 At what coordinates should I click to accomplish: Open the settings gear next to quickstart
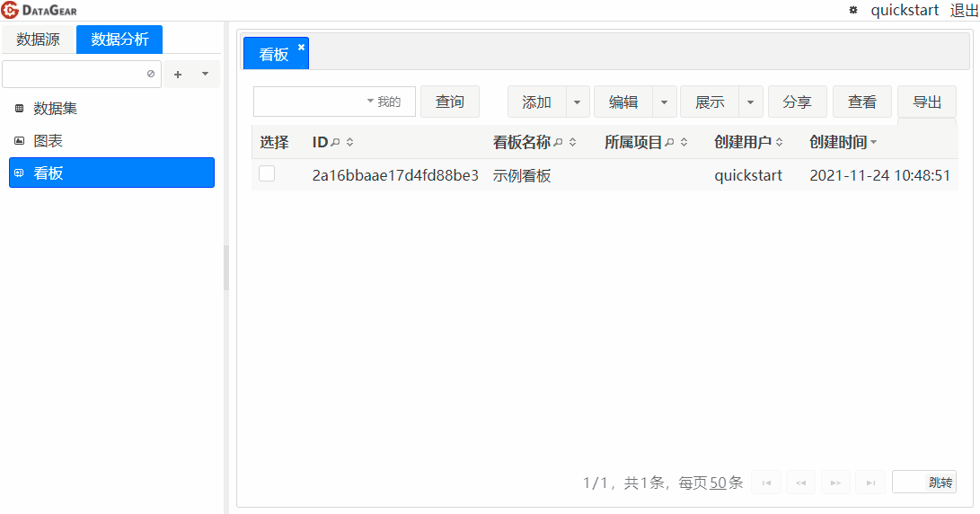click(853, 11)
